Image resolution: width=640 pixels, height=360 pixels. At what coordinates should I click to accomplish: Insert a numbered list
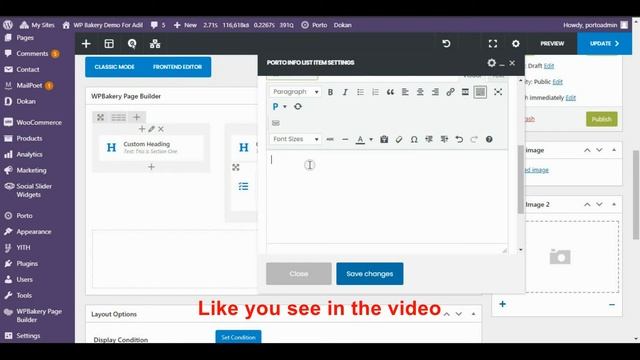375,92
